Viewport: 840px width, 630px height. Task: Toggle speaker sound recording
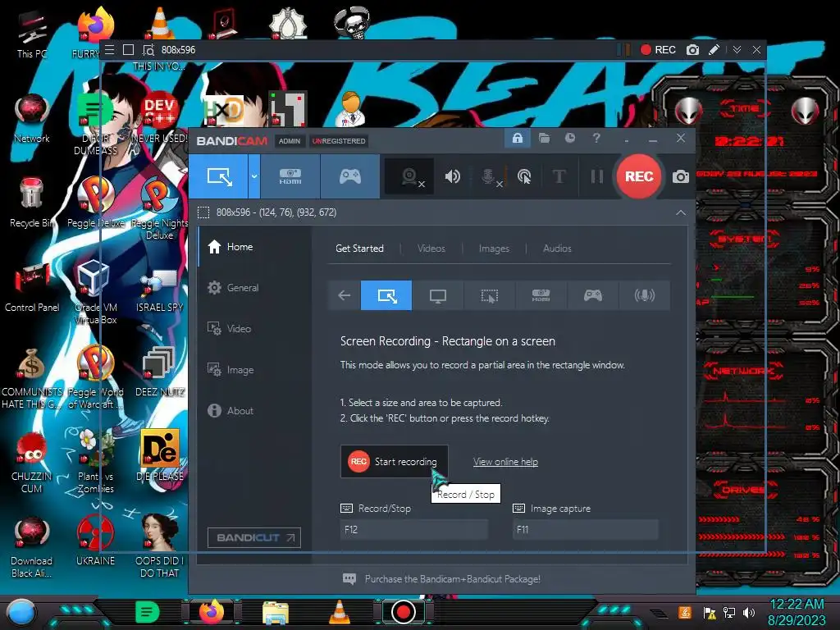[452, 176]
